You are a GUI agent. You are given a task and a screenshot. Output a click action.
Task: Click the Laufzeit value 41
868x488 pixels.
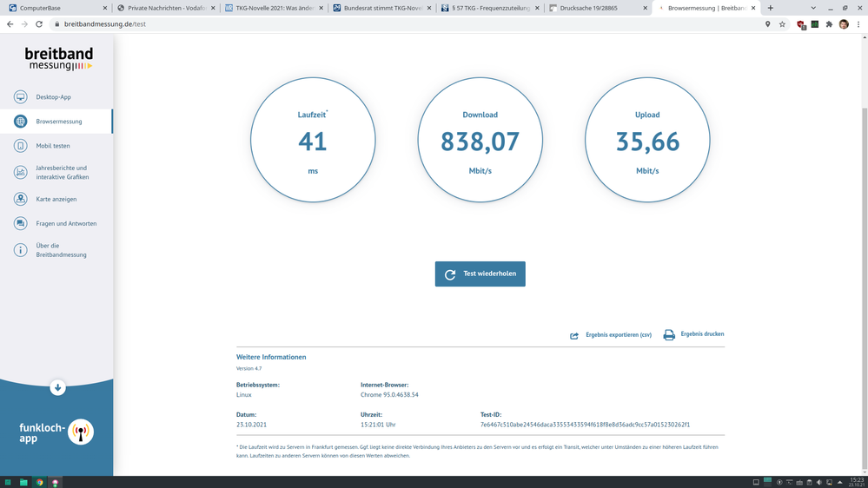coord(313,142)
